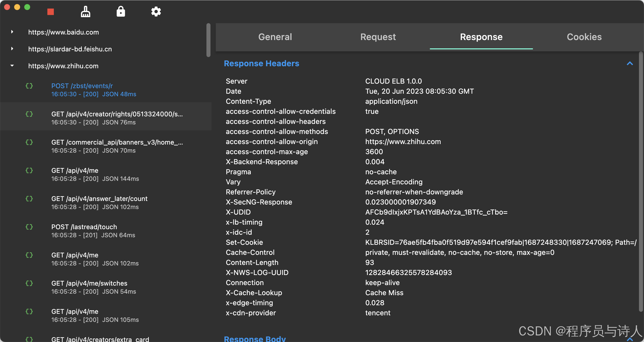
Task: Switch to the Request tab
Action: point(378,37)
